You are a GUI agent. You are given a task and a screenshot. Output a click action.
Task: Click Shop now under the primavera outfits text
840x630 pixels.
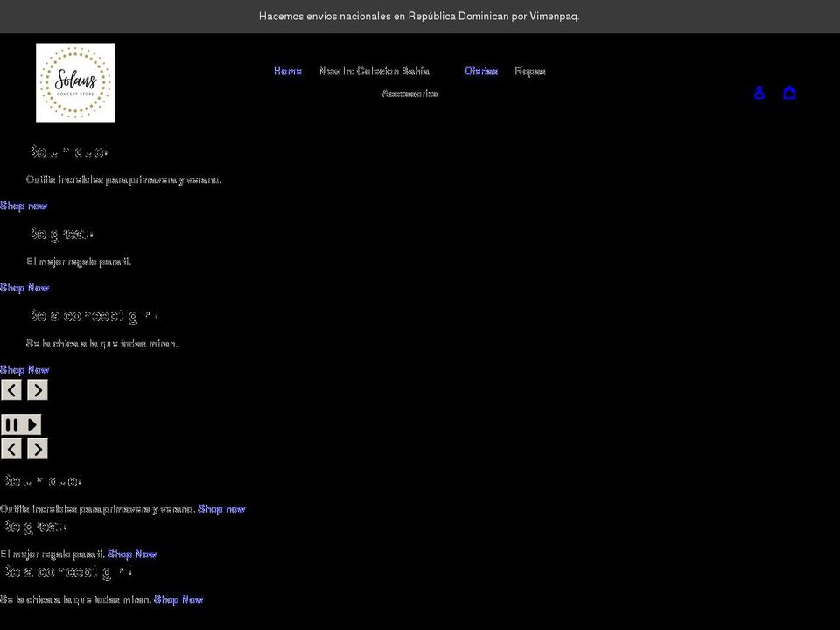pos(23,206)
